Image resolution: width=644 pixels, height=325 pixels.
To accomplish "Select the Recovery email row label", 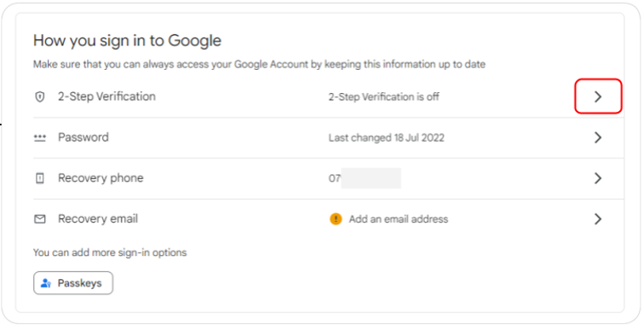I will click(x=98, y=218).
